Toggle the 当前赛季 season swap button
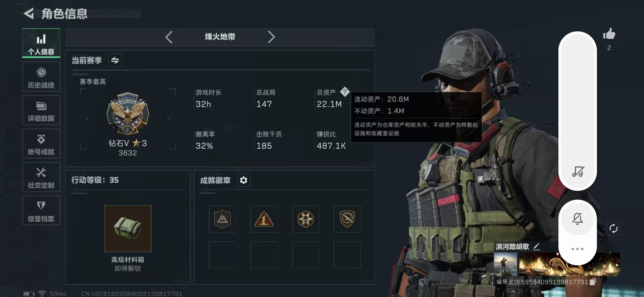 [x=115, y=60]
